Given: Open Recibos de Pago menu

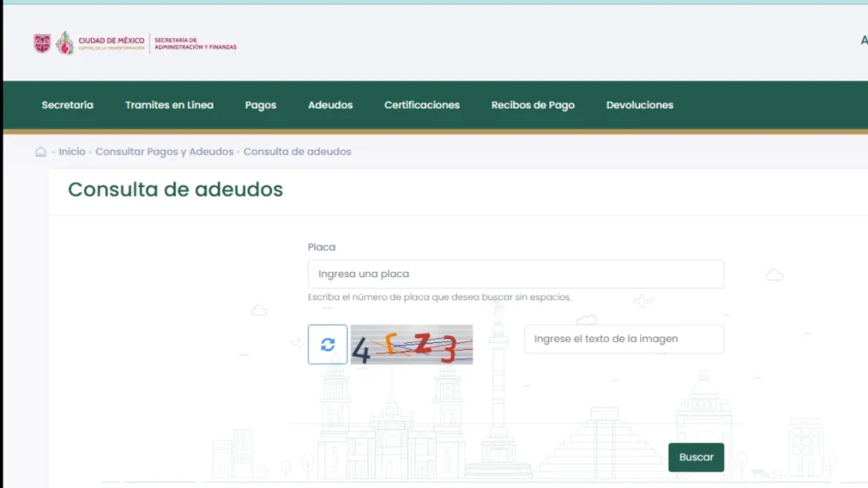Looking at the screenshot, I should 533,105.
